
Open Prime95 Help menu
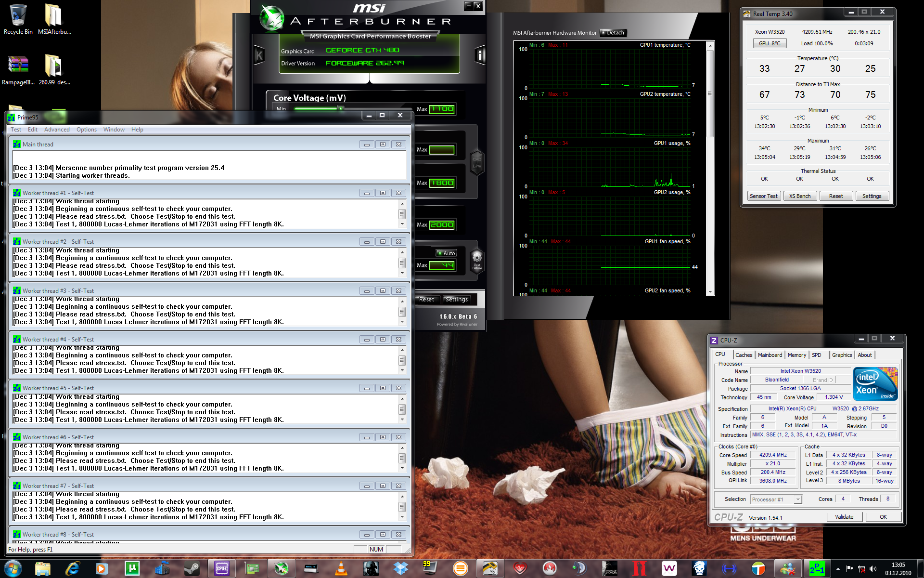137,130
